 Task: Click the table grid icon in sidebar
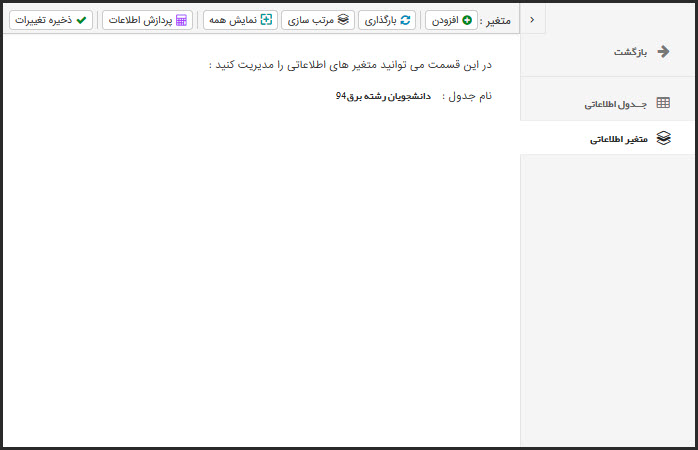663,103
